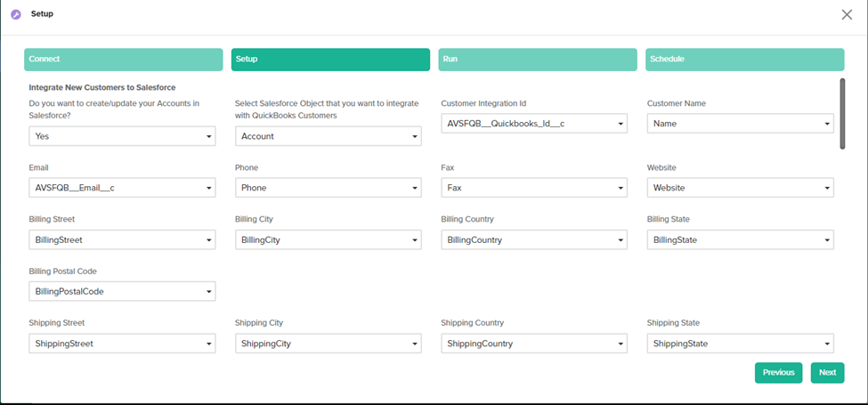The image size is (868, 405).
Task: Expand the Shipping Country dropdown
Action: [533, 344]
